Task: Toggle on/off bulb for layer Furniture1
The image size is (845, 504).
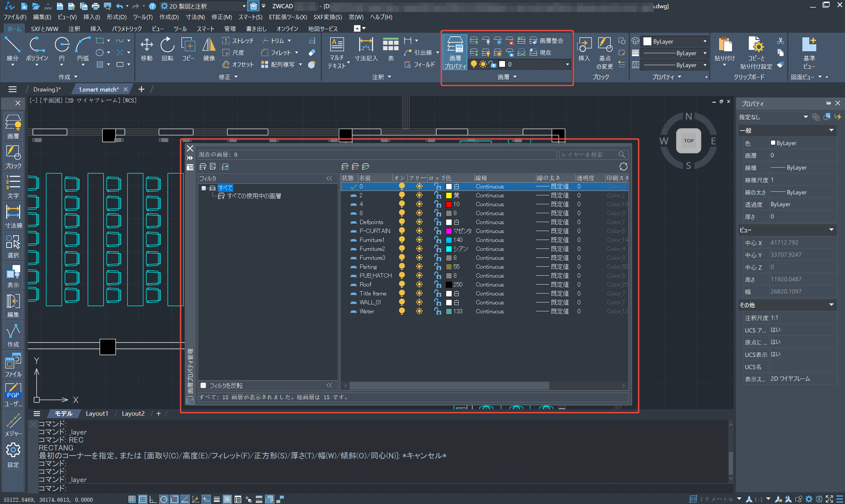Action: 402,240
